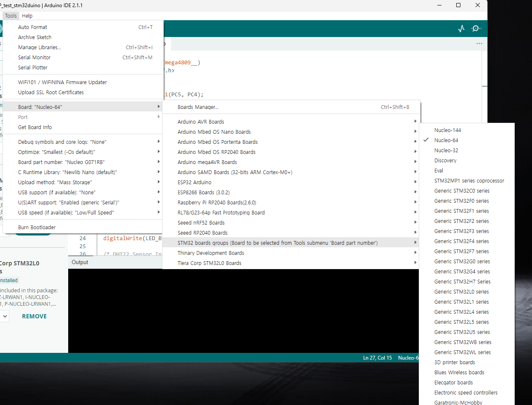Expand Arduino Mbed OS RP2040 Boards
This screenshot has height=405, width=532.
(x=291, y=152)
